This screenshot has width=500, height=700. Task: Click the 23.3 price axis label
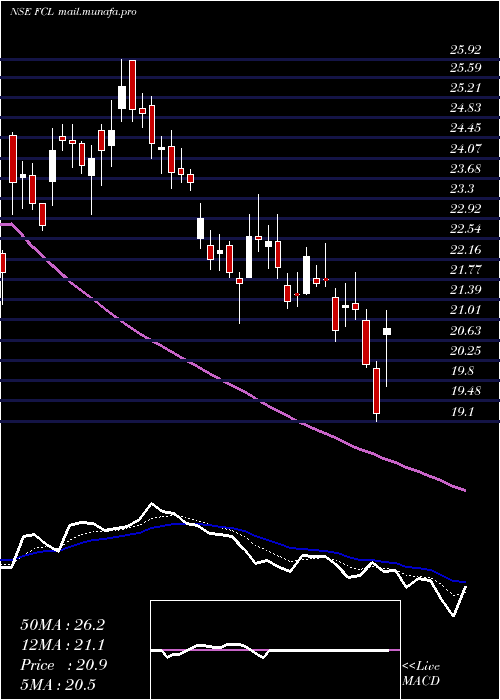click(x=462, y=189)
